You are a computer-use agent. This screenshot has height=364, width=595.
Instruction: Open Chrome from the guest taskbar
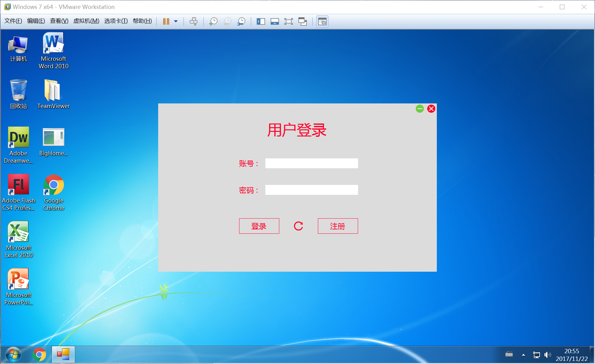point(39,354)
